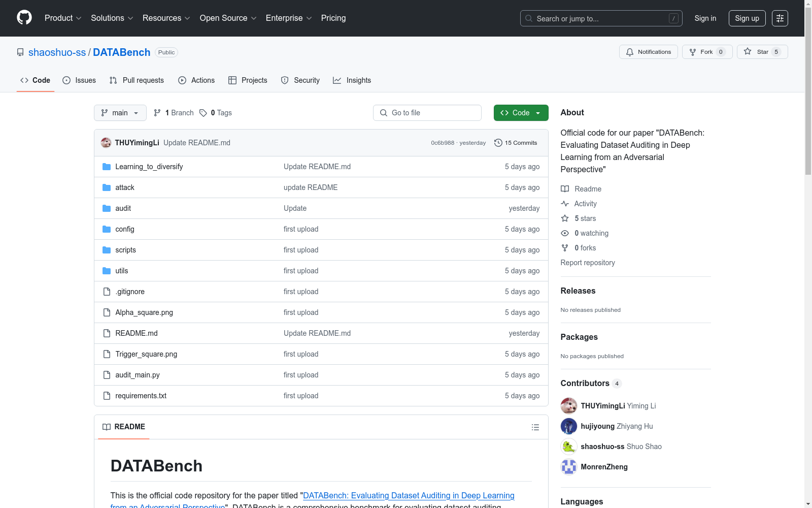Open the Issues tab

(x=79, y=80)
